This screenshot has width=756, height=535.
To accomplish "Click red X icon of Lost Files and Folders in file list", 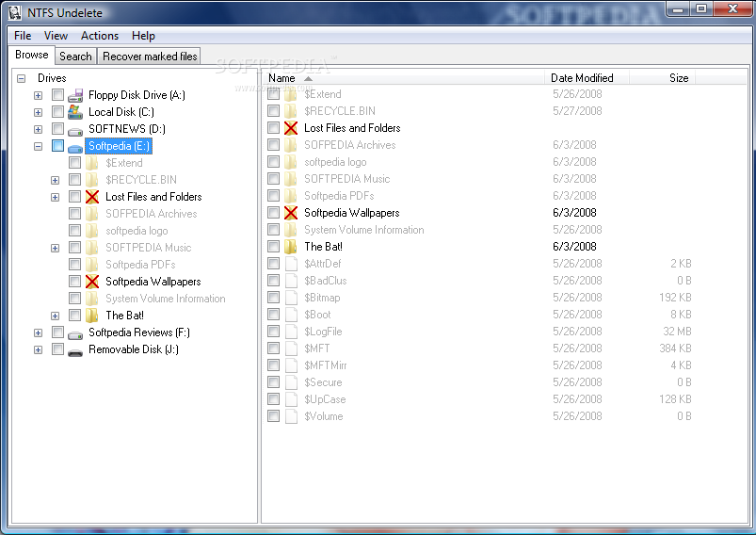I will click(x=291, y=128).
